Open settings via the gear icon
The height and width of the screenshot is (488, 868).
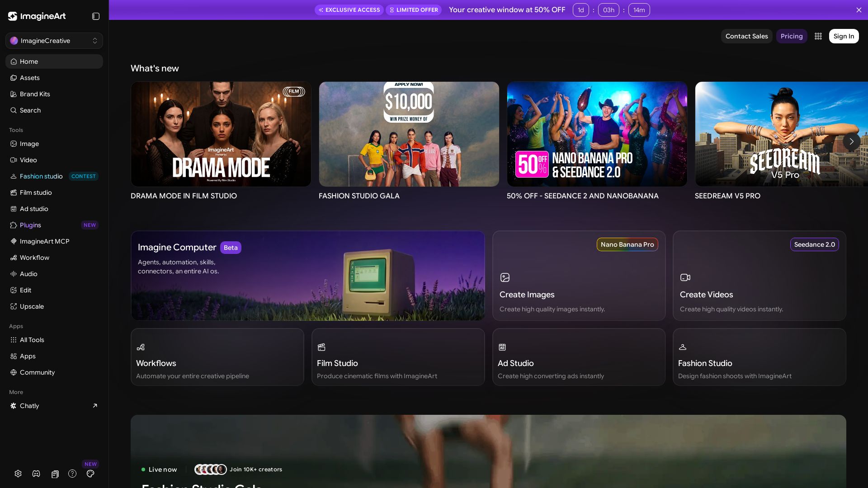click(18, 474)
